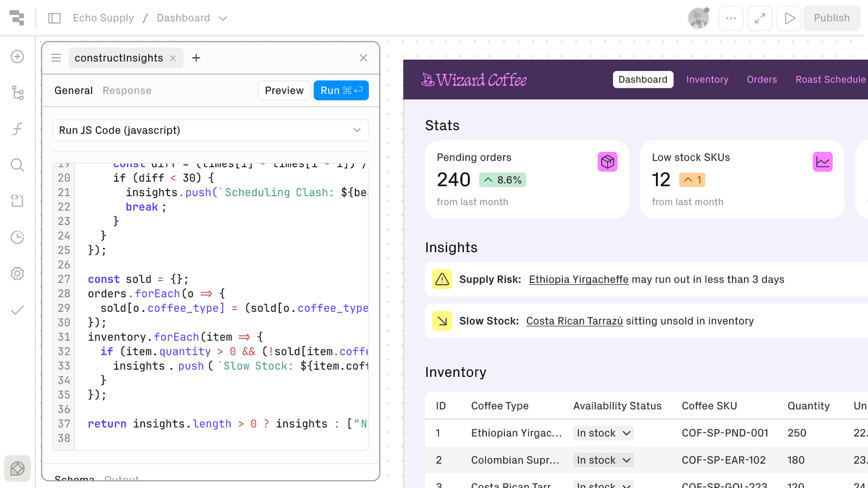Open the Inventory page in Wizard Coffee nav
The width and height of the screenshot is (868, 488).
tap(707, 79)
